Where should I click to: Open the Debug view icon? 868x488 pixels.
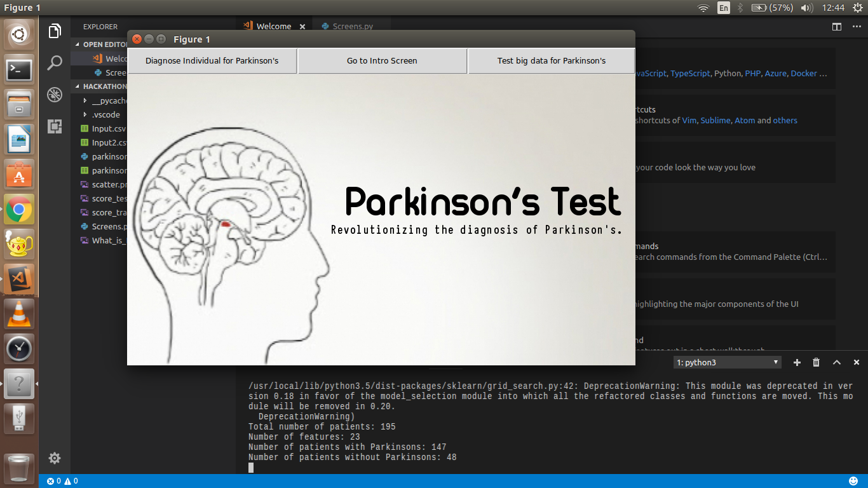coord(55,95)
